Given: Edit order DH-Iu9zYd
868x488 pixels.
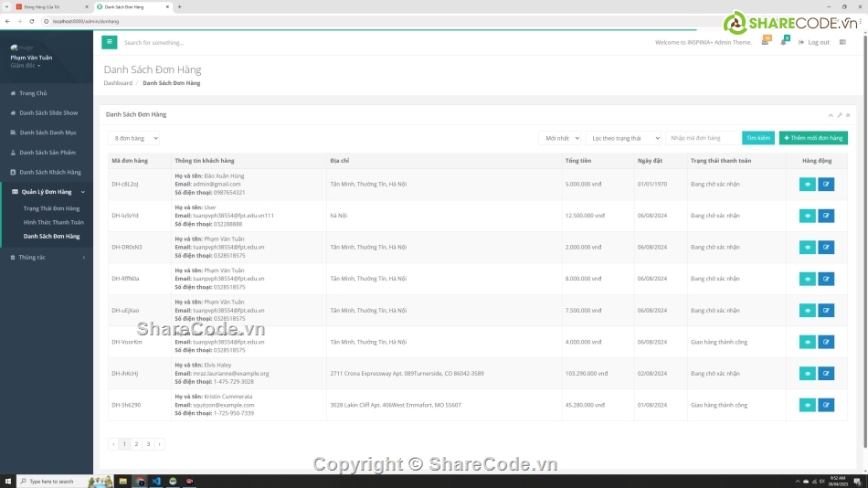Looking at the screenshot, I should point(826,216).
